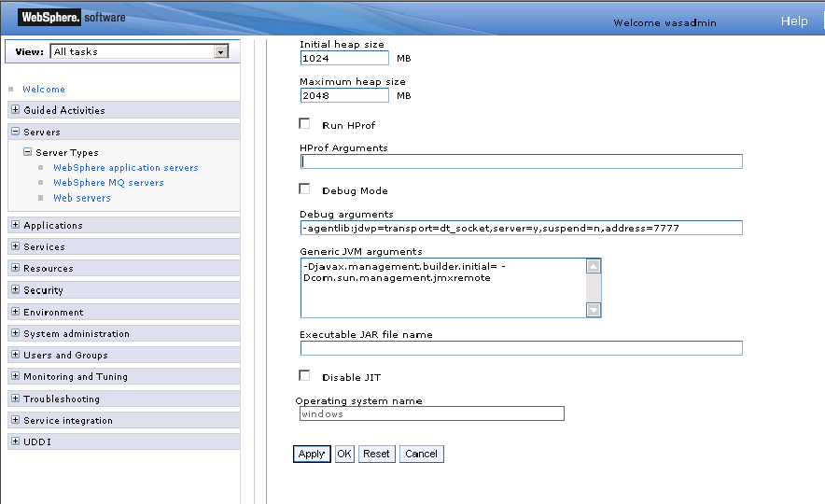Click the Apply button
Screen dimensions: 825x504
click(312, 454)
